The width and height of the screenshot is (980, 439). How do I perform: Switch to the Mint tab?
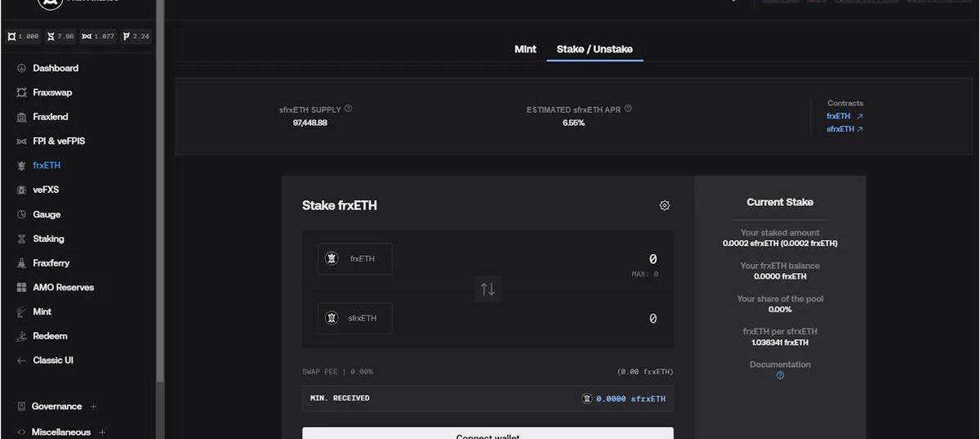click(525, 49)
